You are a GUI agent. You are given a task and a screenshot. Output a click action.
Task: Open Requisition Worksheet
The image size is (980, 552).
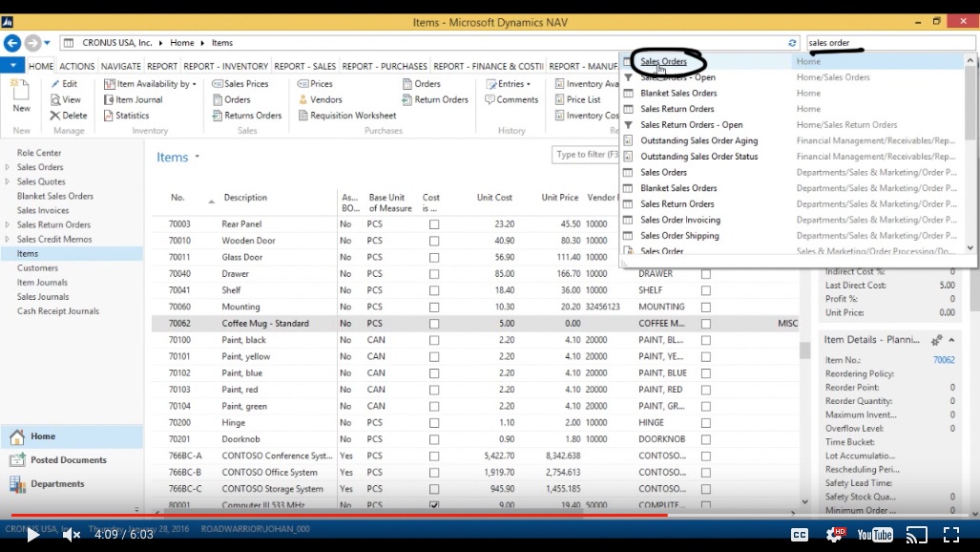click(x=347, y=116)
